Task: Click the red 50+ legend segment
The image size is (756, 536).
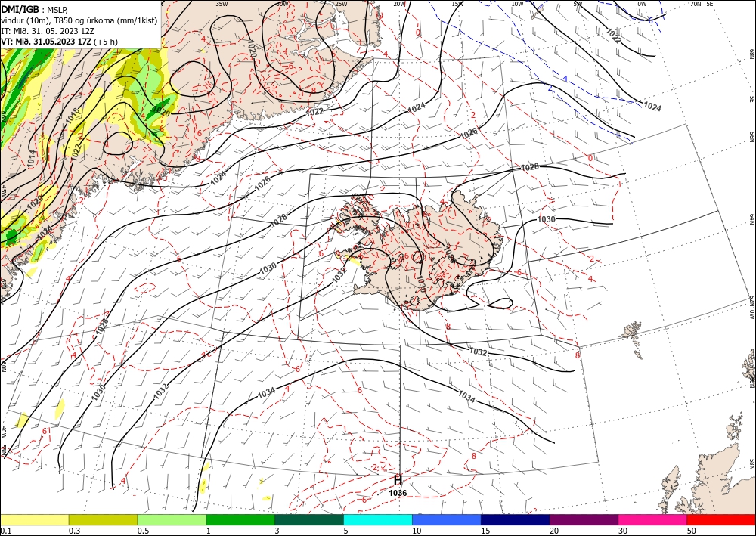Action: coord(721,519)
